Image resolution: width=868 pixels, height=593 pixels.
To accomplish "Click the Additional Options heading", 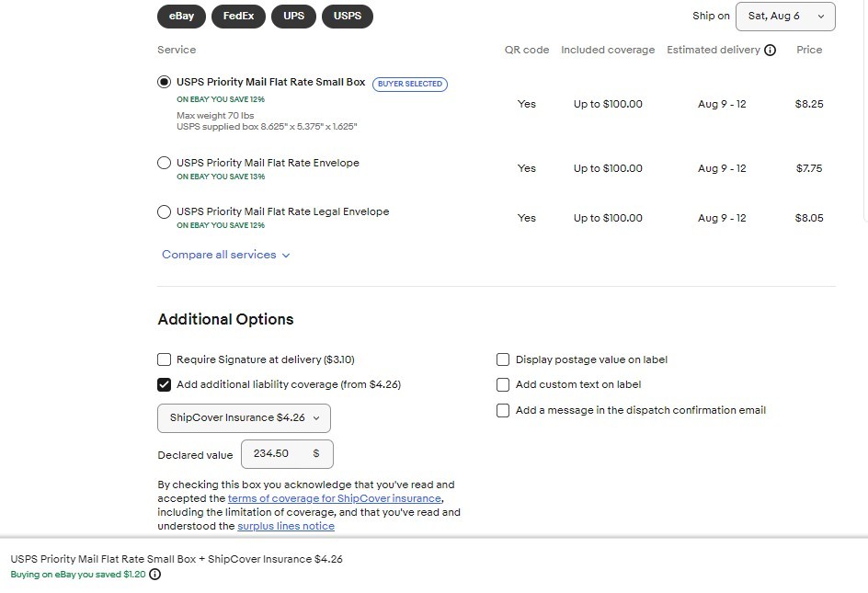I will [x=225, y=319].
